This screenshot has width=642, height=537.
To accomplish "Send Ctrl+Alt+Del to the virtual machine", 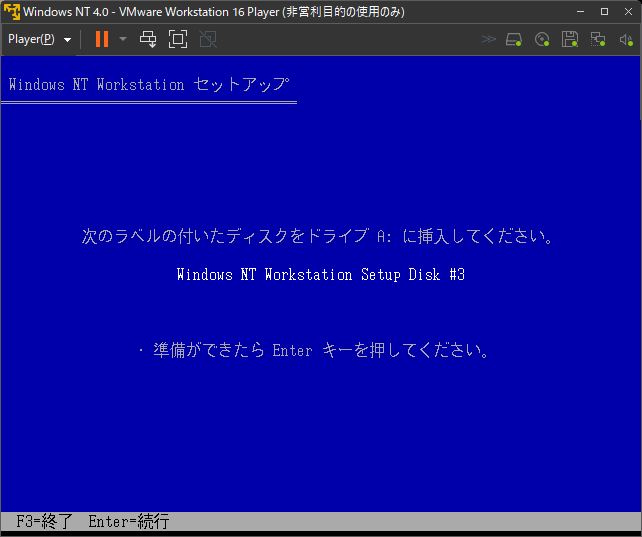I will tap(148, 39).
